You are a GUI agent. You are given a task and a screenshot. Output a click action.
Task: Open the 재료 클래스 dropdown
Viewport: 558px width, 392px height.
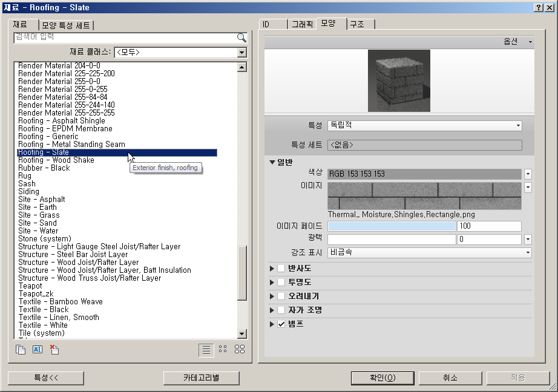point(242,53)
